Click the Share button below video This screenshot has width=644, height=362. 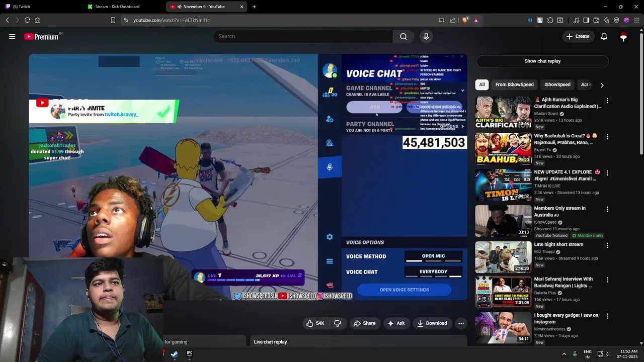pos(364,323)
